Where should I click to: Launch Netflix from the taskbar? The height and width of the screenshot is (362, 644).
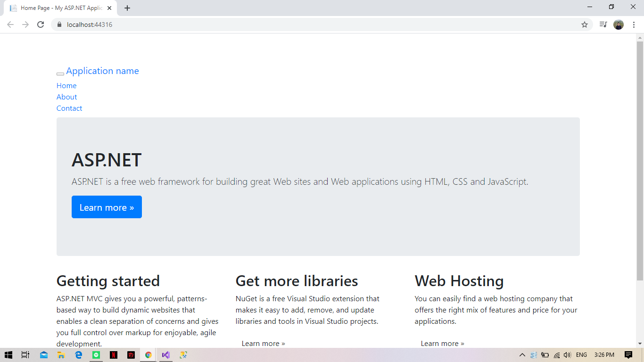114,355
